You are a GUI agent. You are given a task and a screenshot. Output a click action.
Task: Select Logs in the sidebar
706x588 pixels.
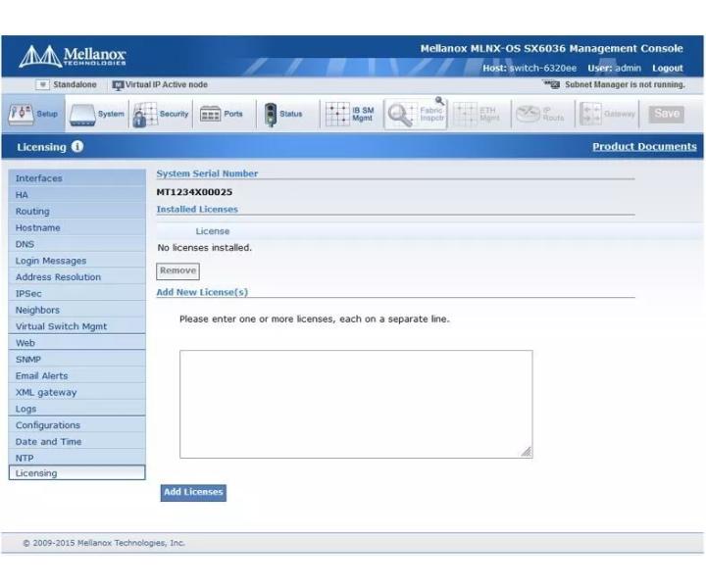pyautogui.click(x=77, y=409)
